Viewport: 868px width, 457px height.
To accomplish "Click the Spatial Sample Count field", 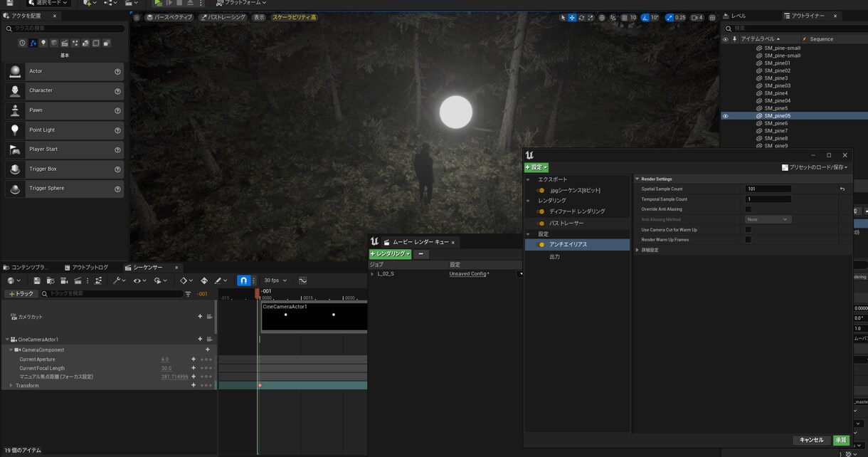I will [768, 189].
